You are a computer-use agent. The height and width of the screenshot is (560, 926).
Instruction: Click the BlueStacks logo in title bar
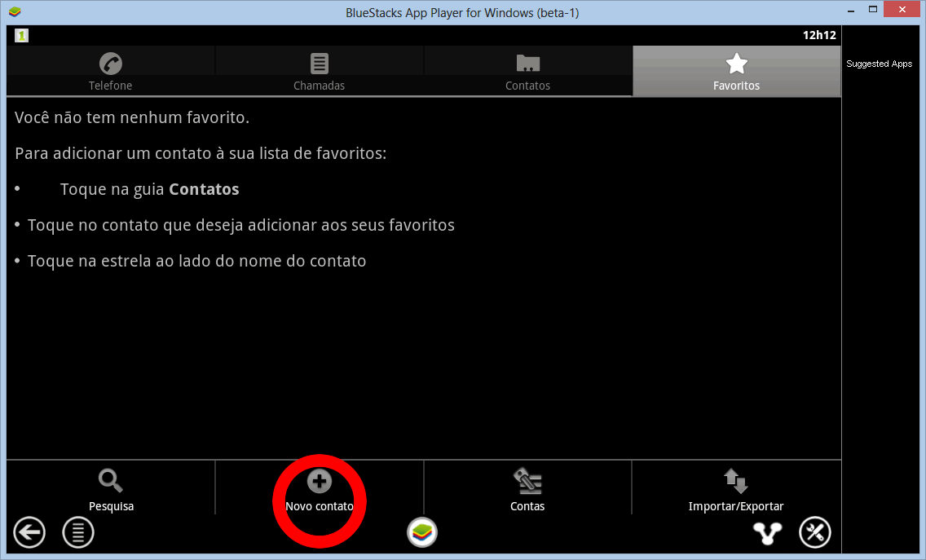(x=15, y=11)
